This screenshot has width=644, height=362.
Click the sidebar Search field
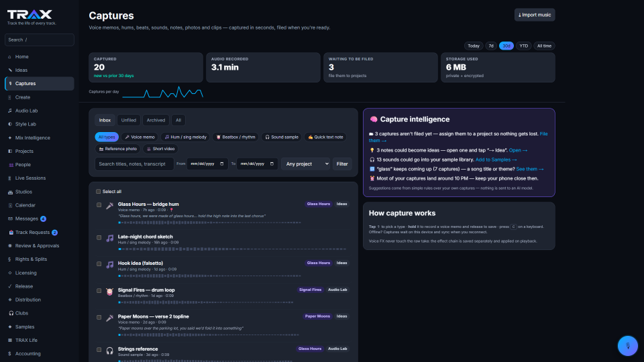coord(40,40)
